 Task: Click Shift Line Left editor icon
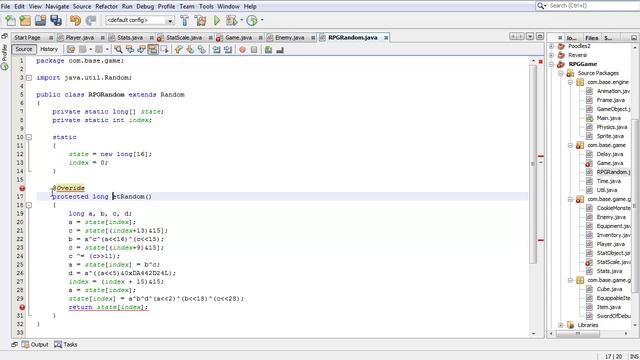point(216,50)
